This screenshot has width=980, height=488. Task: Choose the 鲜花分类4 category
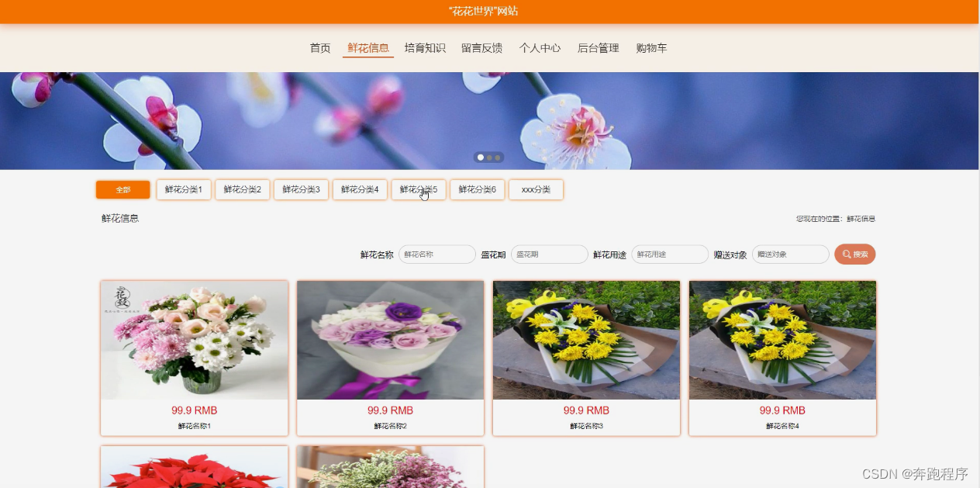[x=360, y=190]
